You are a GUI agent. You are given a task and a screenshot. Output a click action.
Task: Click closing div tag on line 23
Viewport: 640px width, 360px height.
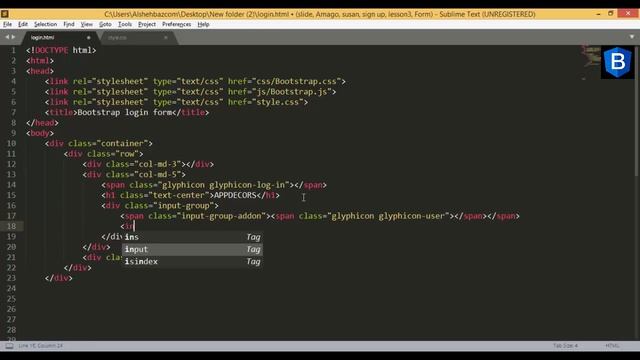59,278
